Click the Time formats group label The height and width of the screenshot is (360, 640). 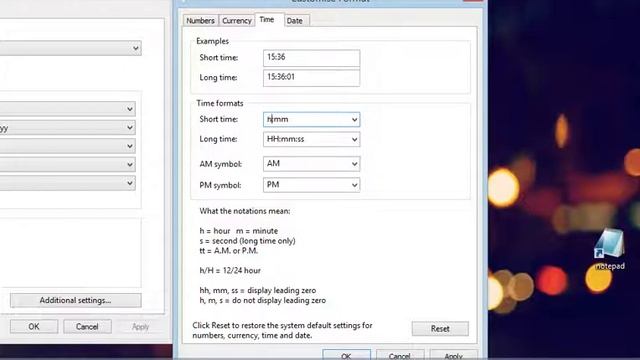click(220, 103)
